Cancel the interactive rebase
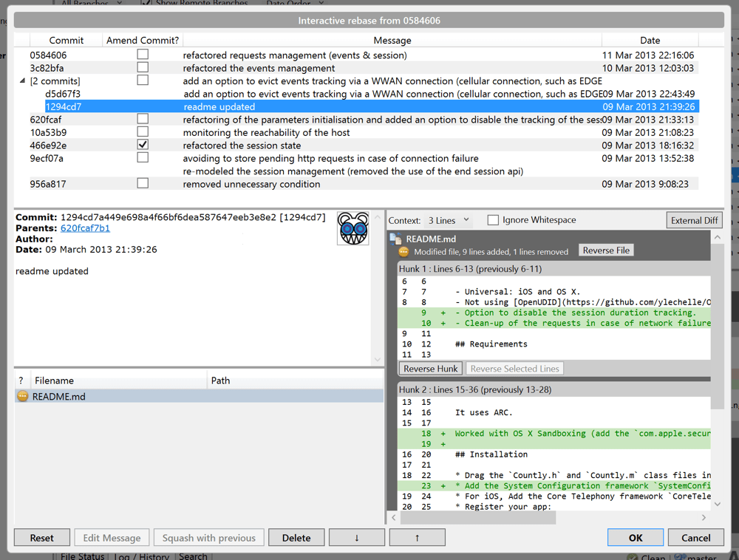 695,537
